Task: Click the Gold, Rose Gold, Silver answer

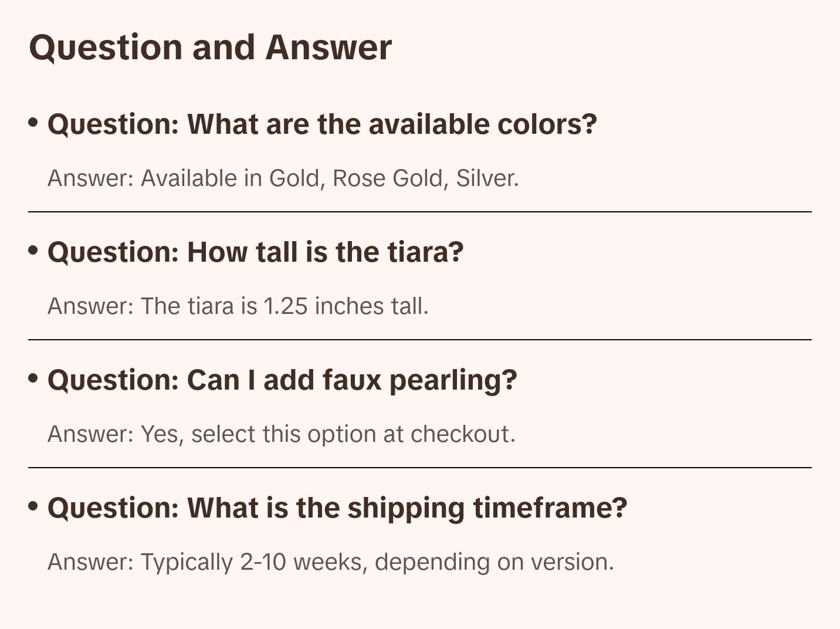Action: click(x=283, y=178)
